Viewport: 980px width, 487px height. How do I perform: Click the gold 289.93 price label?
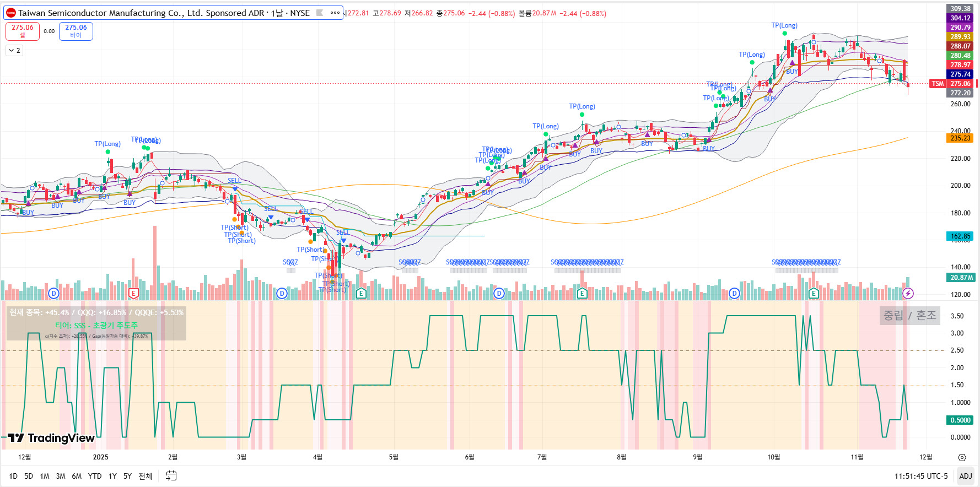coord(960,36)
